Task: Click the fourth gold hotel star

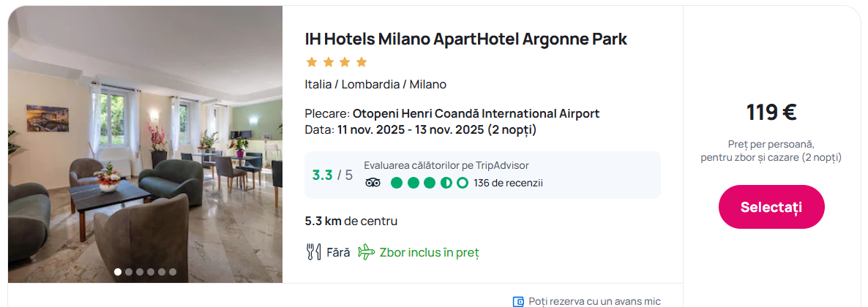Action: [362, 62]
